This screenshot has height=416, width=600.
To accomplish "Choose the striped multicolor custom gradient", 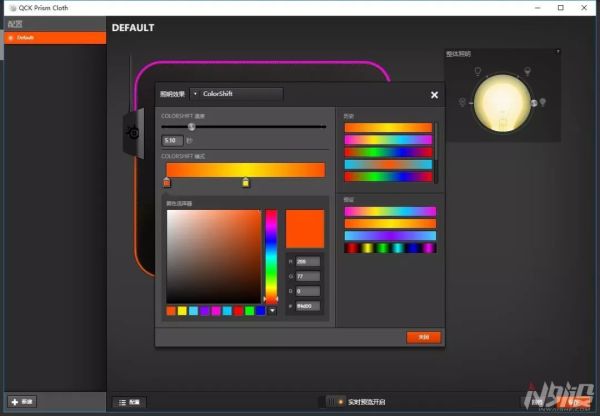I will (x=390, y=248).
